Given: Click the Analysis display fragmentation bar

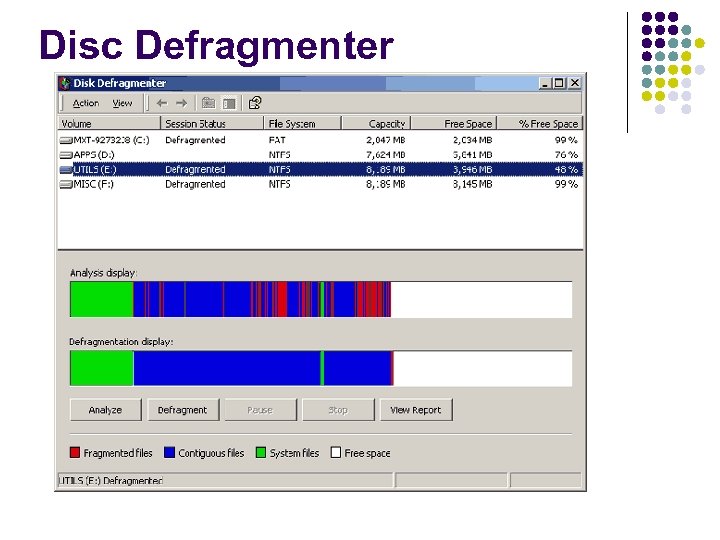Looking at the screenshot, I should click(x=321, y=299).
